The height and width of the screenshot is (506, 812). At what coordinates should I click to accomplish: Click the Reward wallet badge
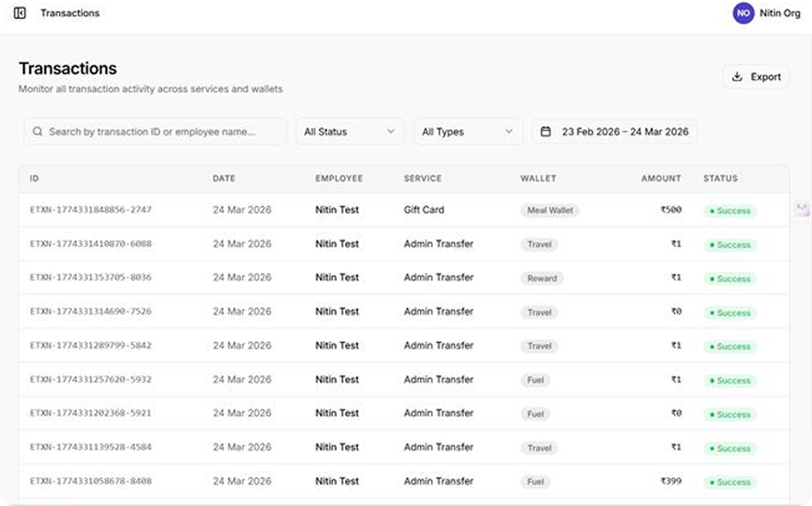542,278
